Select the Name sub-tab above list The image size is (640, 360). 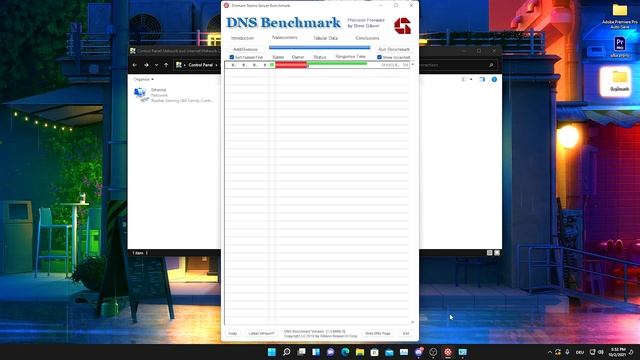click(x=278, y=57)
